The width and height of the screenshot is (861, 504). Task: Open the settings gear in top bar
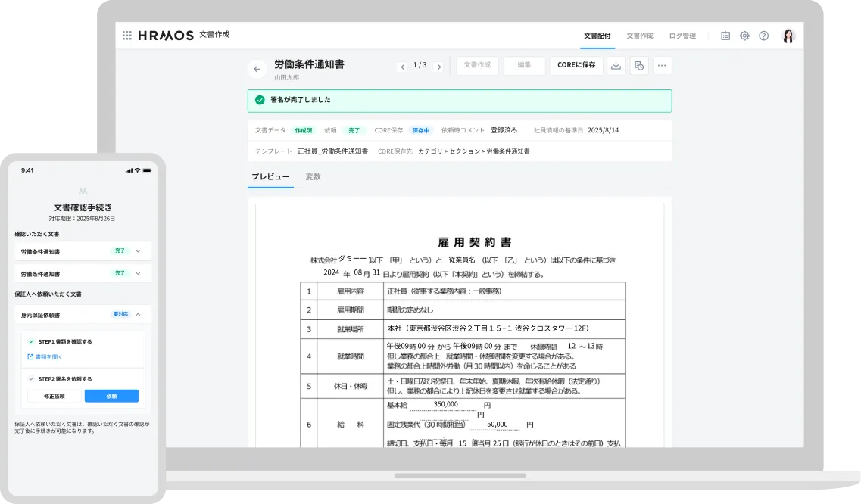(x=744, y=36)
